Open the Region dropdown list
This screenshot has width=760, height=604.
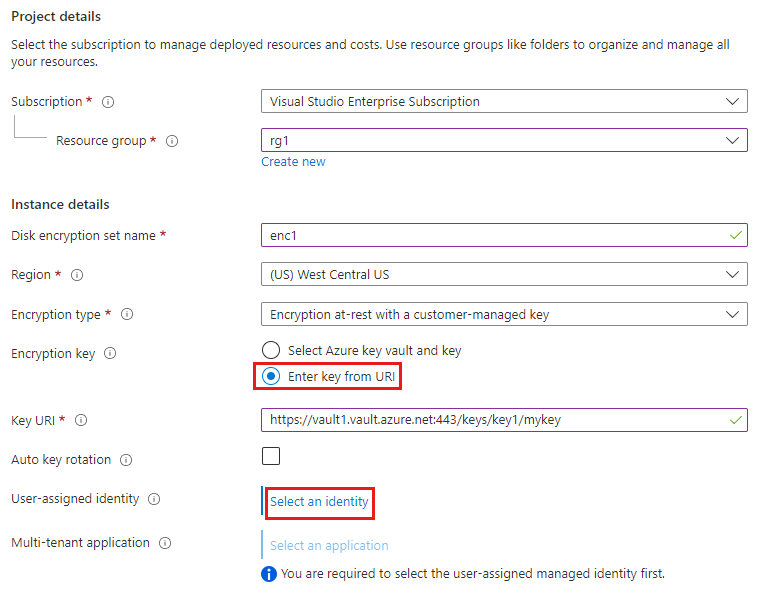(x=503, y=274)
